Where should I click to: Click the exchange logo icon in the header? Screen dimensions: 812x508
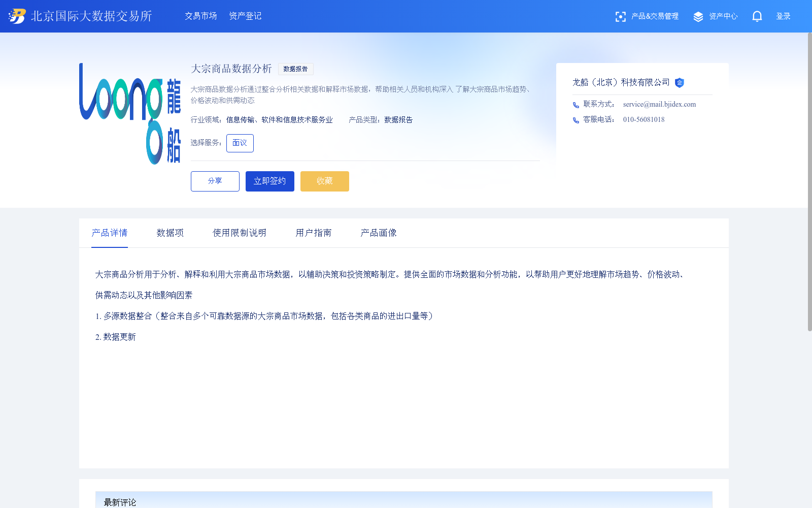17,16
